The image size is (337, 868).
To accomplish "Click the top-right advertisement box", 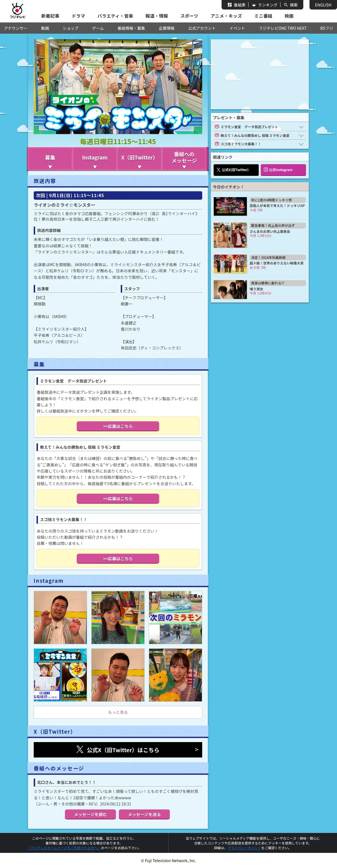I will point(260,75).
